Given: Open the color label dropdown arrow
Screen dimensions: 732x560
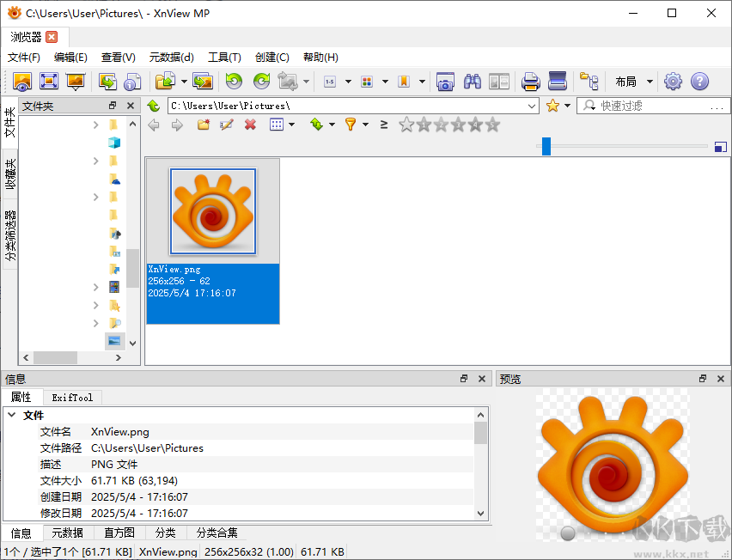Looking at the screenshot, I should click(x=385, y=82).
